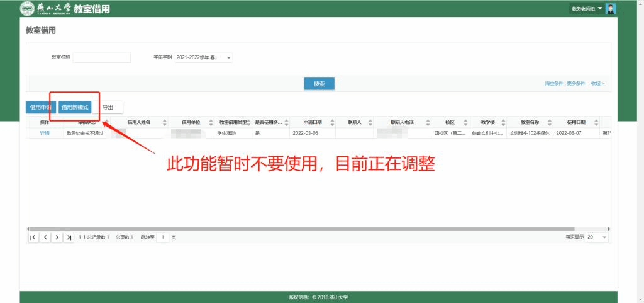644x303 pixels.
Task: Open the user avatar in top right
Action: (x=611, y=8)
